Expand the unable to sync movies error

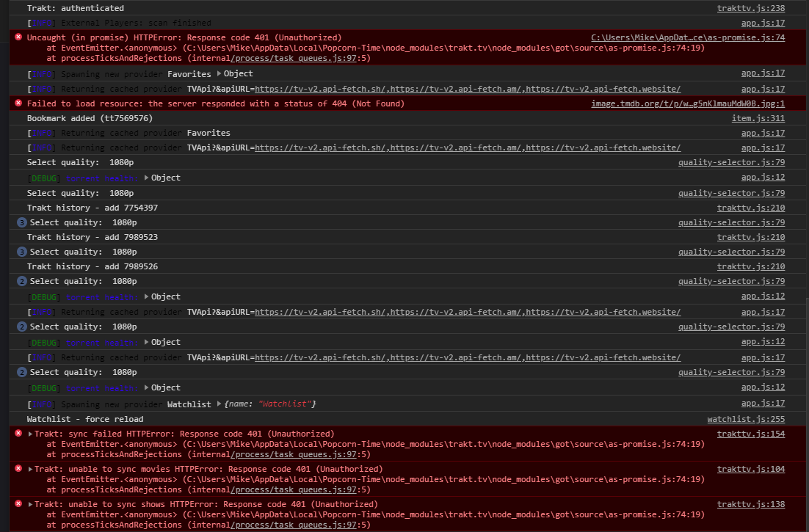[x=30, y=469]
